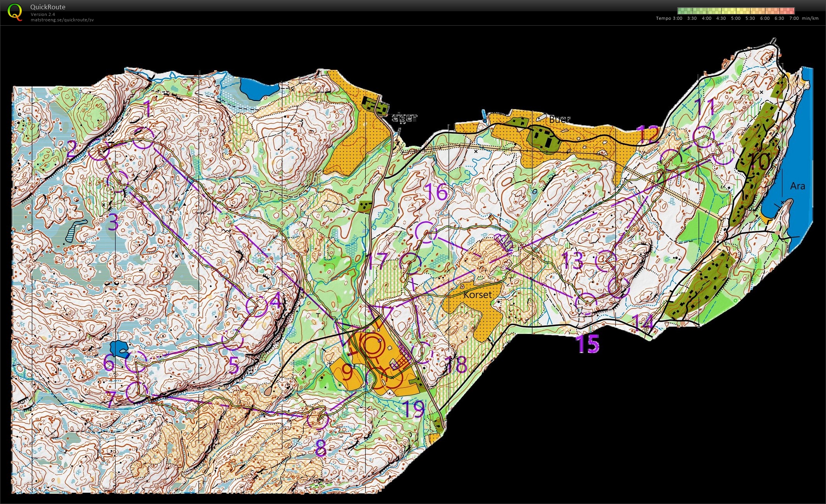Click control number 16 label
Image resolution: width=826 pixels, height=504 pixels.
click(x=436, y=192)
